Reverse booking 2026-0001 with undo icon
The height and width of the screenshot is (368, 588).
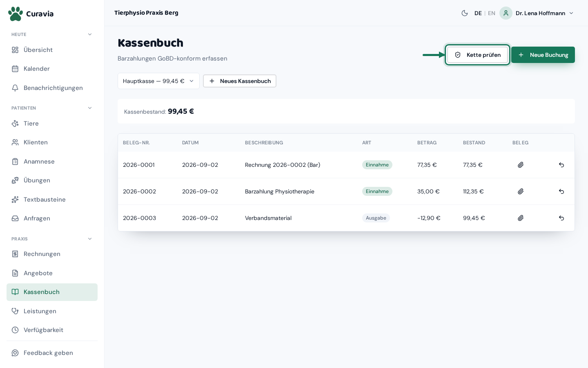(x=561, y=165)
